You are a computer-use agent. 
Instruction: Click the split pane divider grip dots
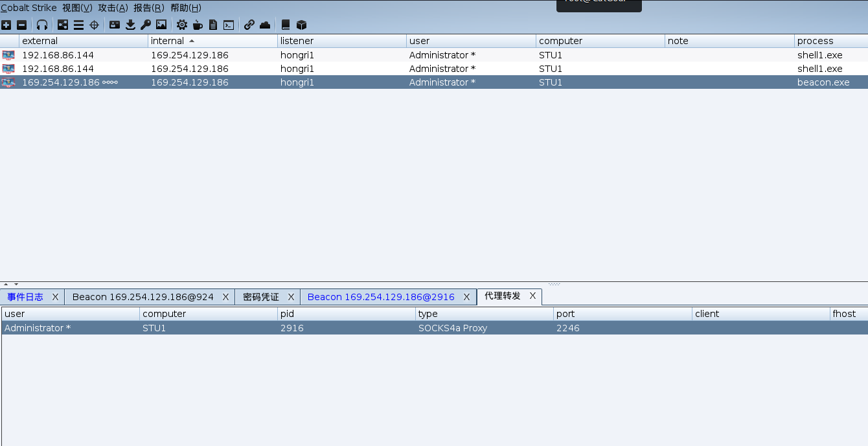coord(554,284)
